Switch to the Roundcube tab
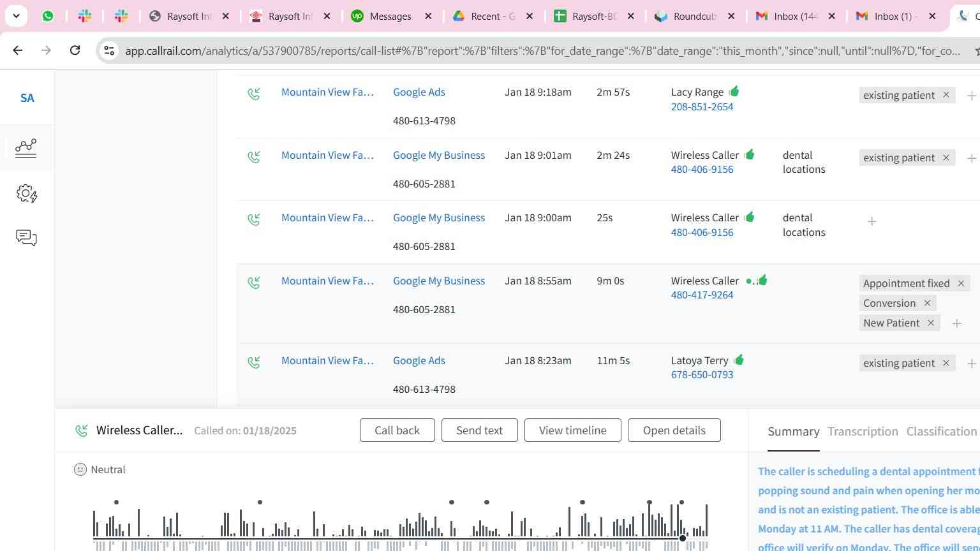The width and height of the screenshot is (980, 551). tap(686, 16)
